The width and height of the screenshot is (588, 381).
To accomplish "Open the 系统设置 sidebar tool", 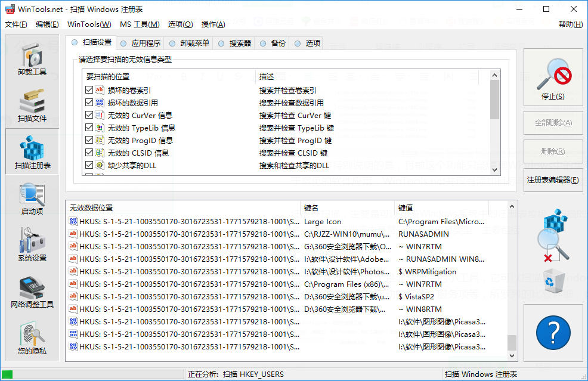I will [32, 245].
